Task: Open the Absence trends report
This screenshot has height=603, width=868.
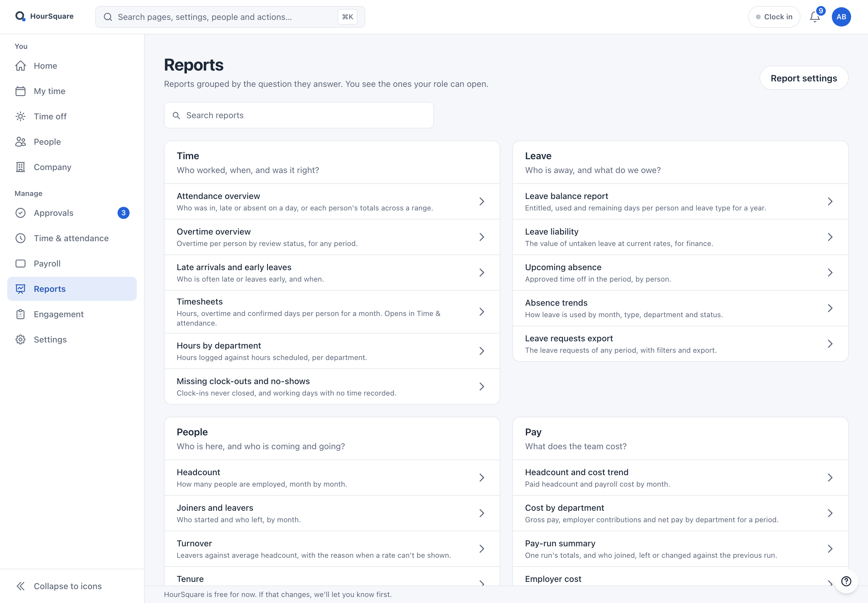Action: (x=680, y=308)
